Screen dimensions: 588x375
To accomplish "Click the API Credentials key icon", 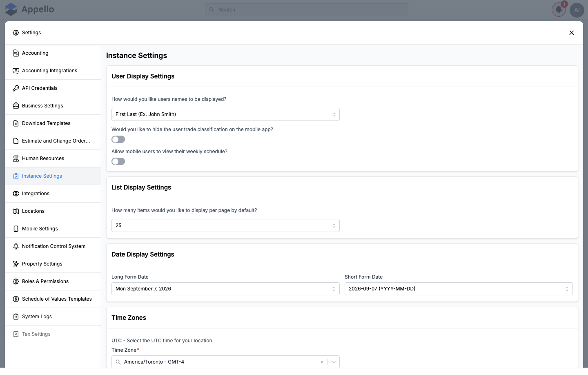I will coord(16,88).
